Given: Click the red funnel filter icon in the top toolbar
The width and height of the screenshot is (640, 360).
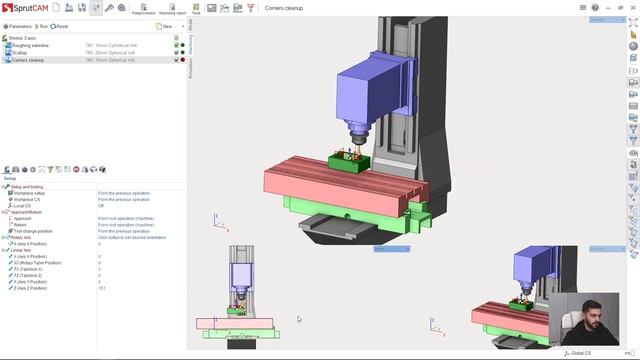Looking at the screenshot, I should click(251, 8).
